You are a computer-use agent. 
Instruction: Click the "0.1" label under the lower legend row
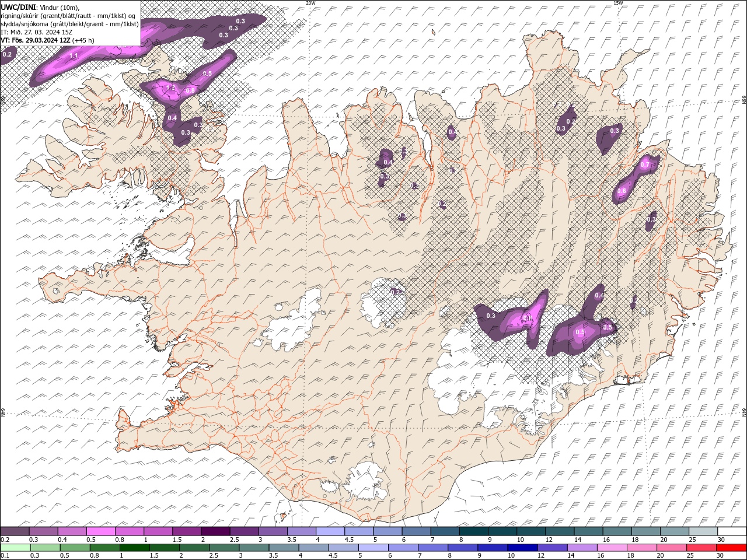(x=5, y=556)
